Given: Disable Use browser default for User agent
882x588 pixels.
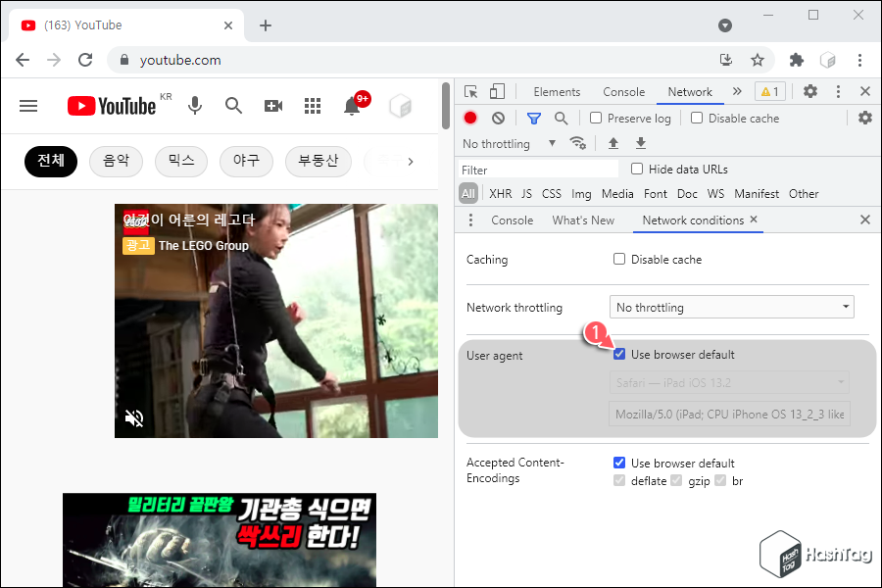Looking at the screenshot, I should coord(618,354).
